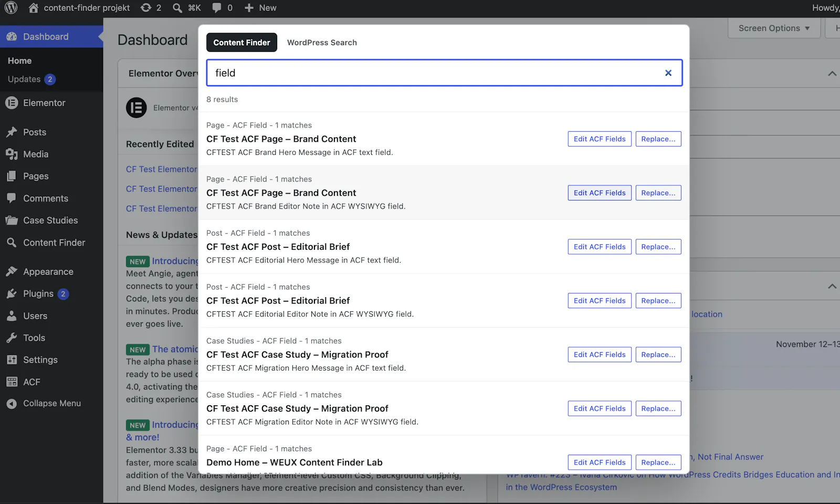Screen dimensions: 840x504
Task: Replace in Brand Editor Note result
Action: (x=658, y=193)
